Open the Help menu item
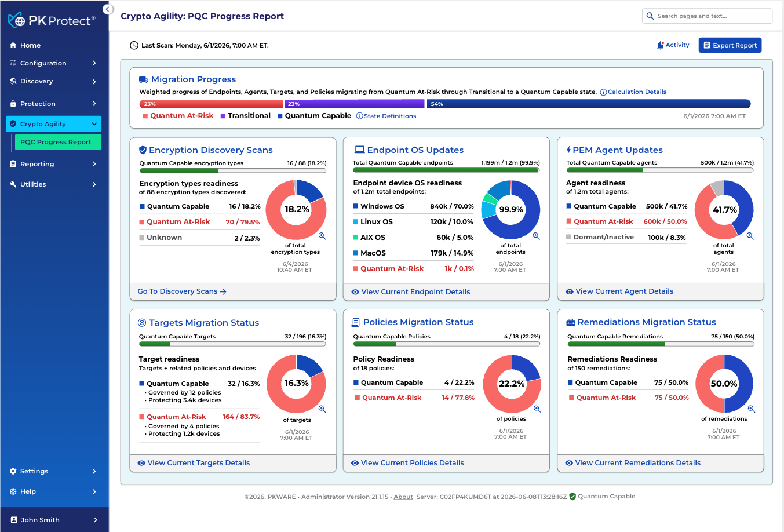 (x=54, y=491)
